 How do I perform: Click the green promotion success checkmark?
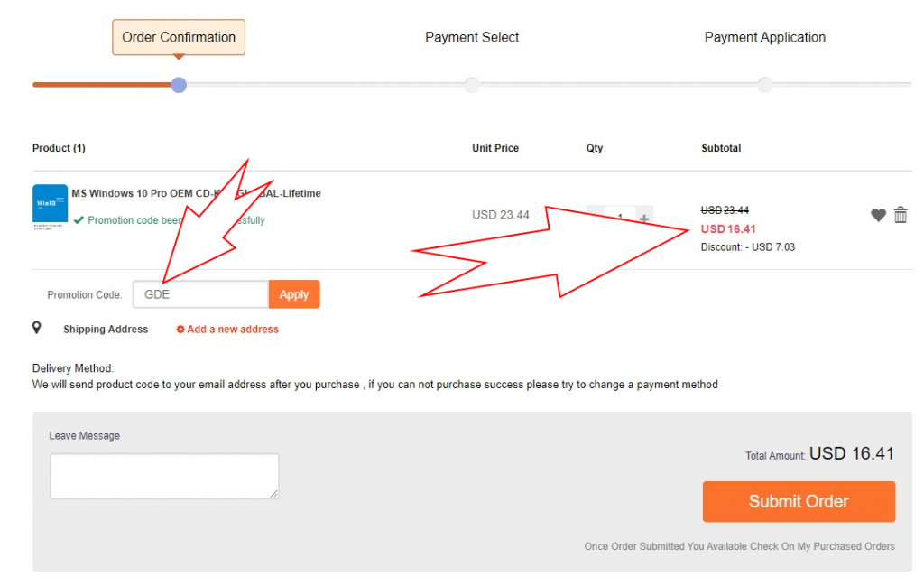[79, 219]
